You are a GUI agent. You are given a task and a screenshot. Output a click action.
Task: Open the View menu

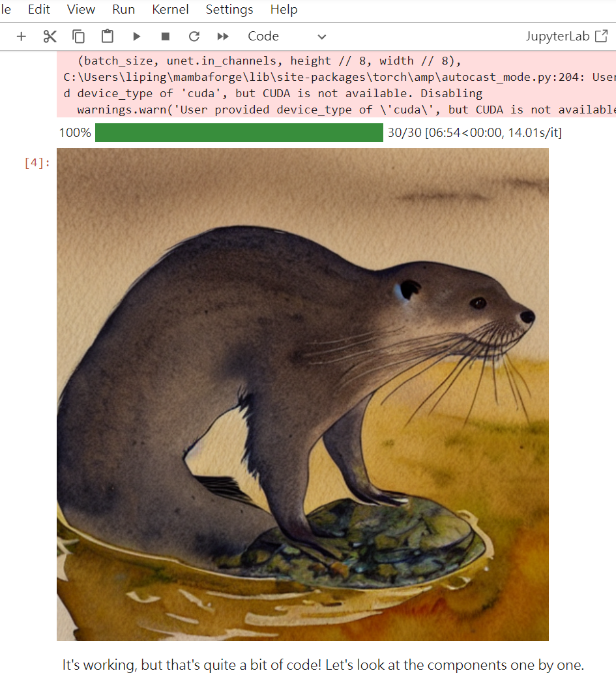81,9
